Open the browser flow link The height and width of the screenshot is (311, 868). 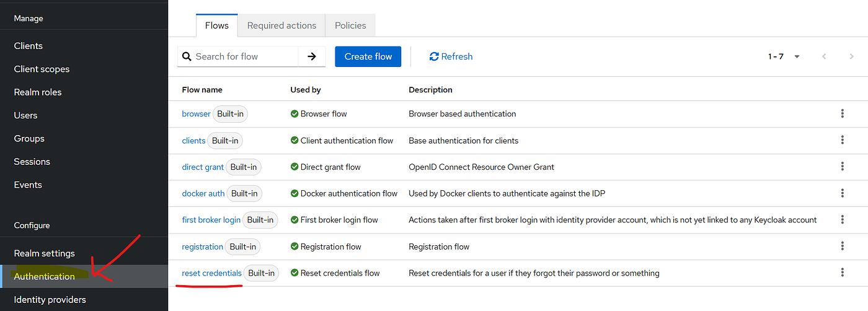point(196,114)
